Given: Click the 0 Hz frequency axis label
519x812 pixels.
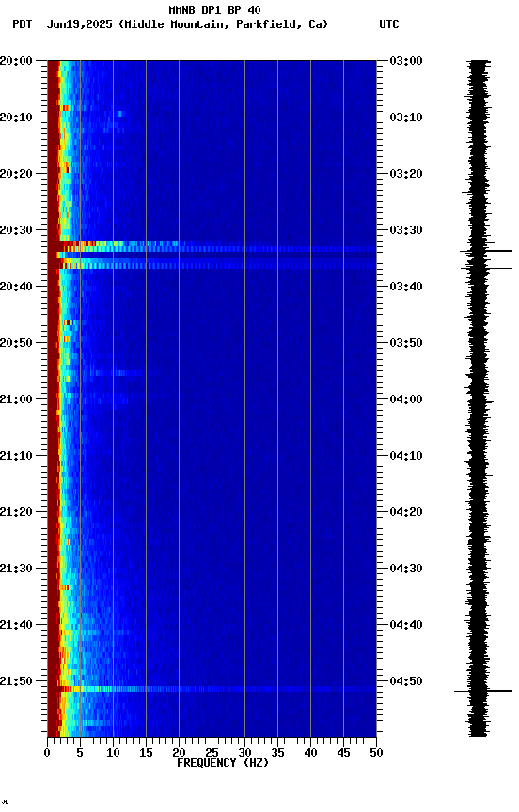Looking at the screenshot, I should coord(47,753).
